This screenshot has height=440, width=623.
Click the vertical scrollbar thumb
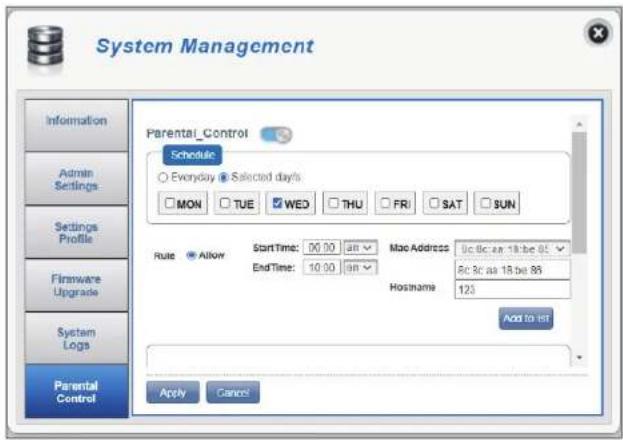[x=579, y=193]
